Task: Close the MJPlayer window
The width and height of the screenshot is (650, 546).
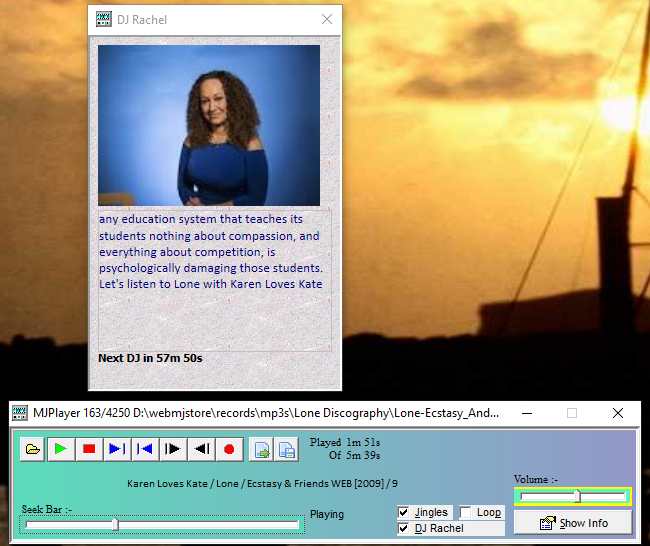Action: [x=618, y=413]
